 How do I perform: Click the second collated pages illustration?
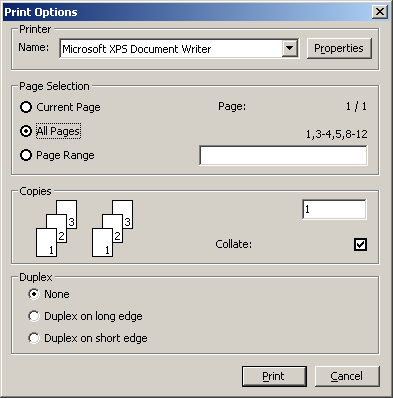[112, 228]
